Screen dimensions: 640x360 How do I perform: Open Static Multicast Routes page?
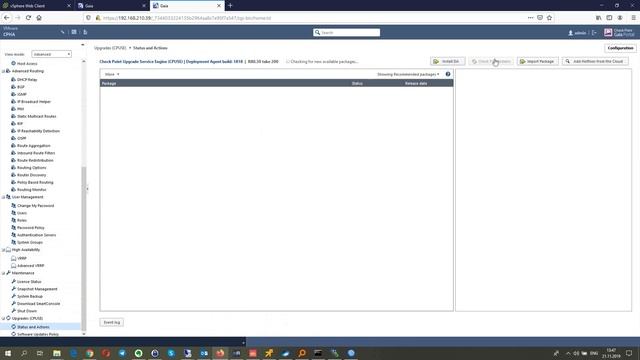(37, 116)
